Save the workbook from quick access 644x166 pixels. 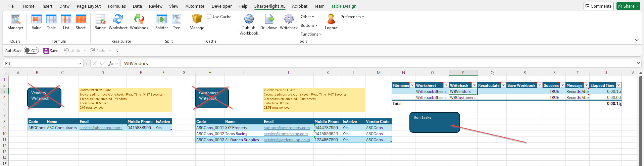pyautogui.click(x=50, y=51)
